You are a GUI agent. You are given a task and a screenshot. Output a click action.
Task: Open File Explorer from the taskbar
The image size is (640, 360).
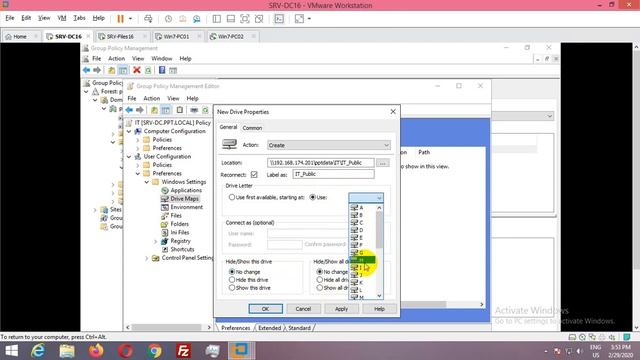pos(67,351)
